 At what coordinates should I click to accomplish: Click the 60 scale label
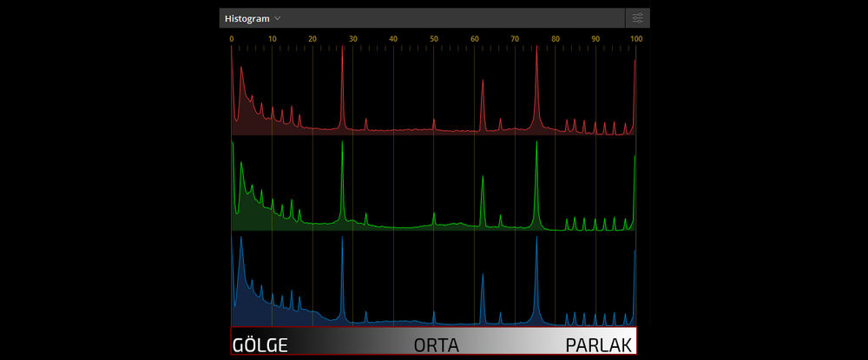pos(475,39)
